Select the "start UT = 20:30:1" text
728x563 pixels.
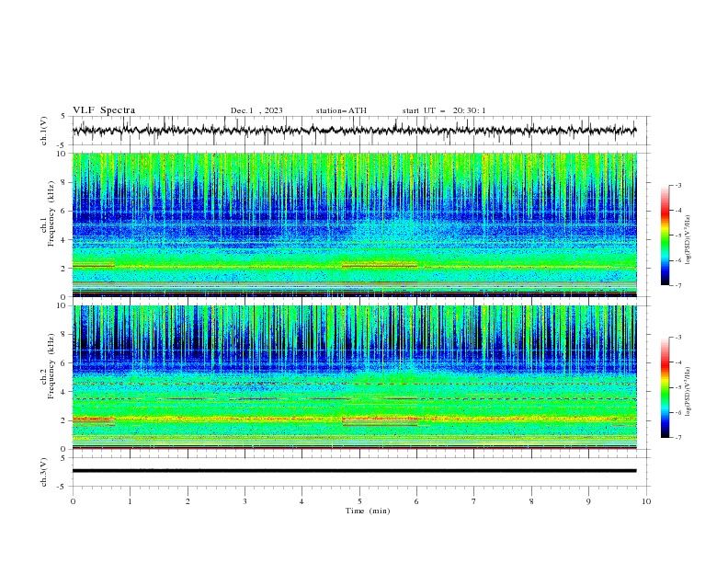[444, 110]
